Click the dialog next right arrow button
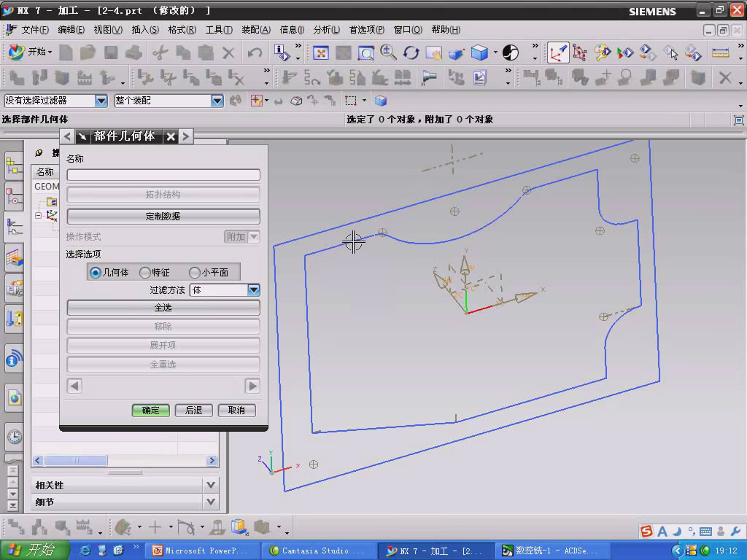The width and height of the screenshot is (747, 560). point(252,386)
